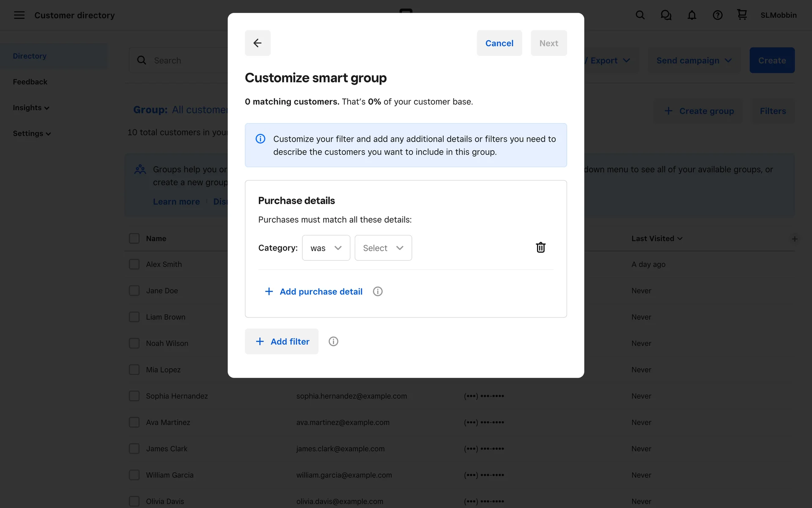The width and height of the screenshot is (812, 508).
Task: Open the search icon in the top bar
Action: (x=640, y=15)
